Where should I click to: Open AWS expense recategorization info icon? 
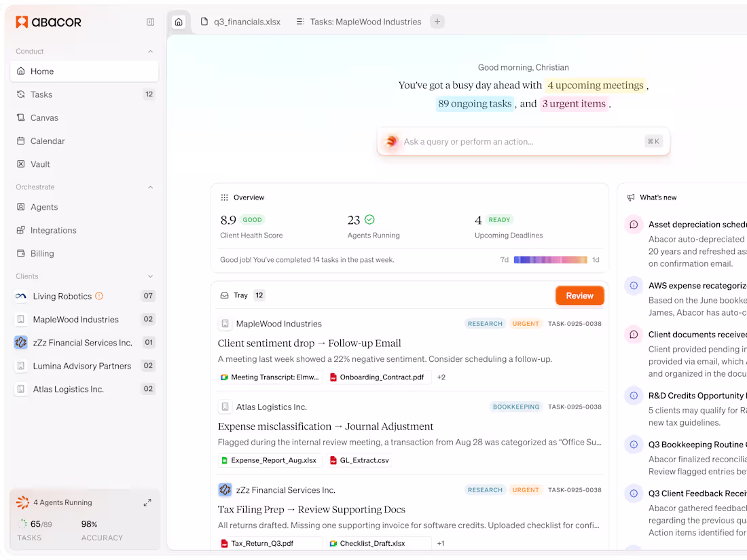pyautogui.click(x=634, y=286)
